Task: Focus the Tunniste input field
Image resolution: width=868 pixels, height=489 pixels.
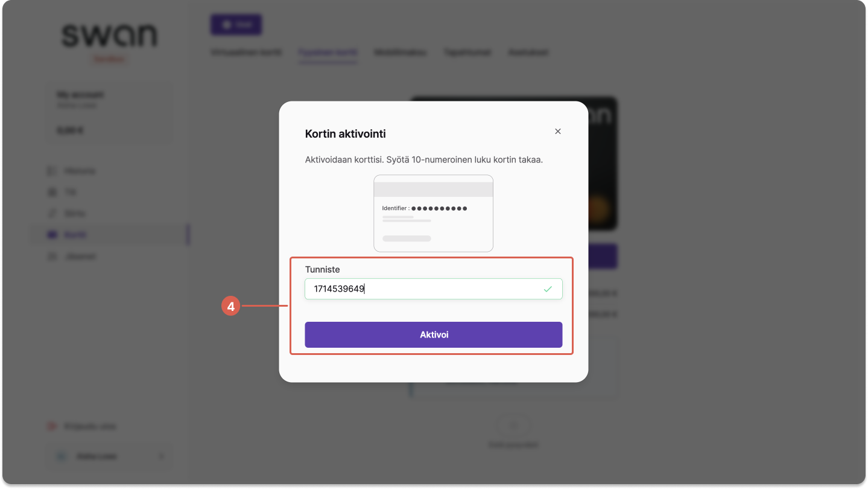Action: (x=433, y=289)
